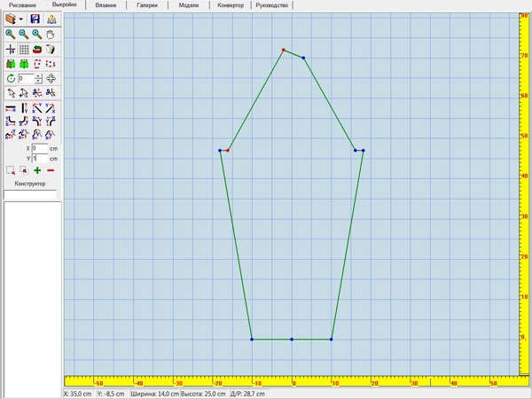The width and height of the screenshot is (532, 399).
Task: Click the X coordinate cm input field
Action: click(40, 148)
